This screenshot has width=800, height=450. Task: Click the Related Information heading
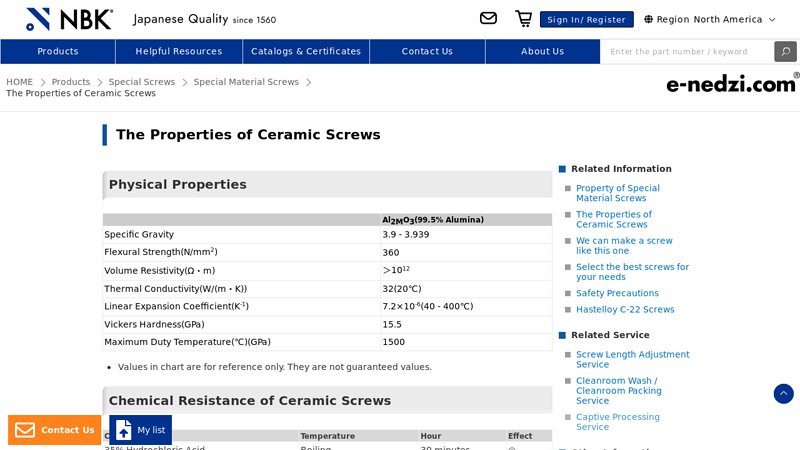621,169
